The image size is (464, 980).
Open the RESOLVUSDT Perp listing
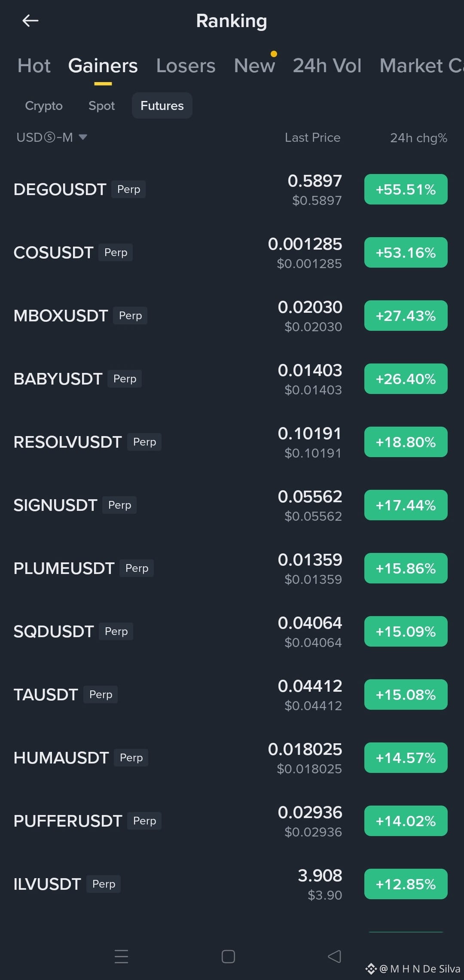click(x=232, y=442)
